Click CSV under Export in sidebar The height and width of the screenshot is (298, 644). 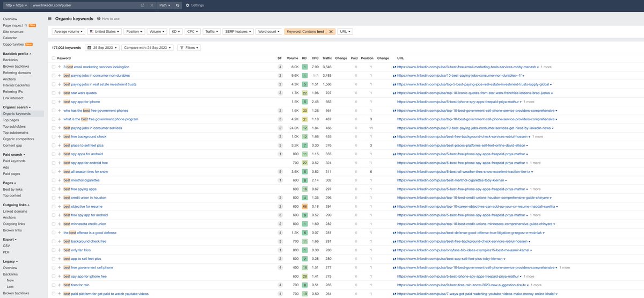pos(6,245)
